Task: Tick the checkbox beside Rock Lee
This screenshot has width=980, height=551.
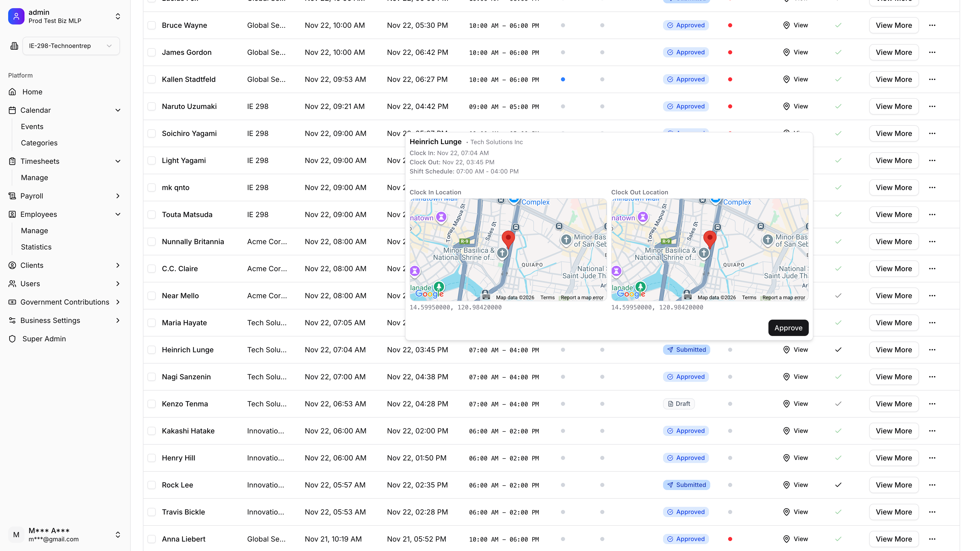Action: point(152,485)
